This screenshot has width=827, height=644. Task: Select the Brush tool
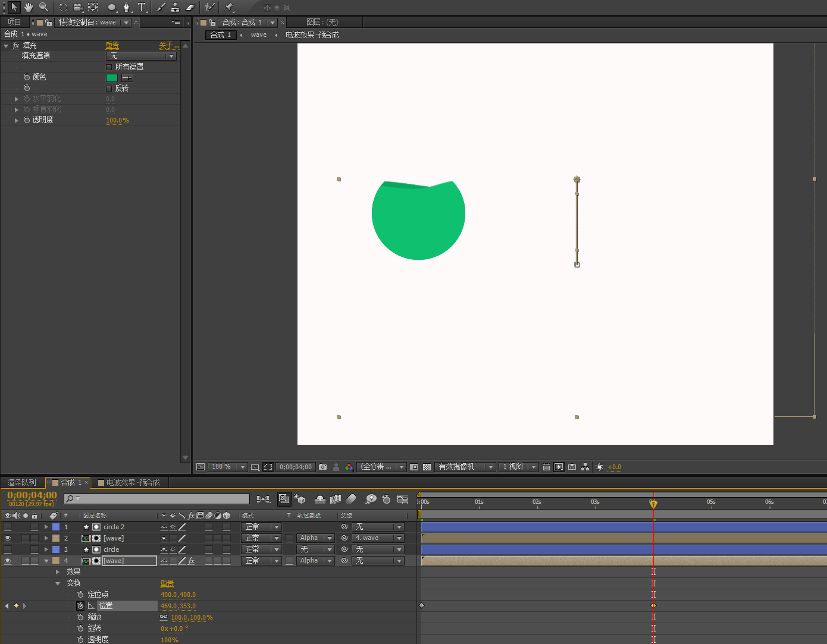161,7
